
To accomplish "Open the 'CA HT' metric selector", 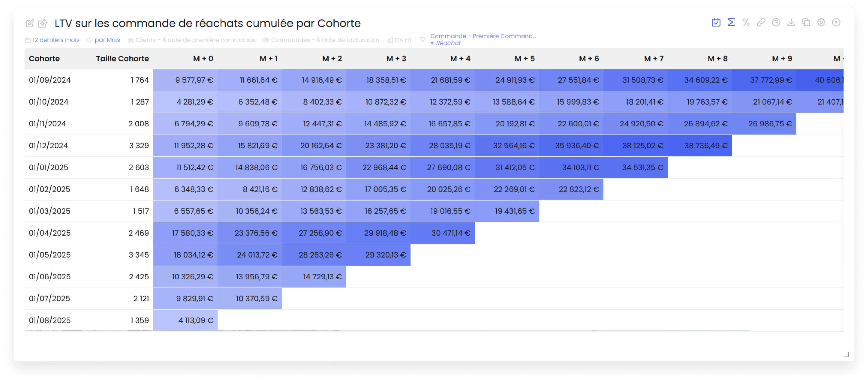I will coord(400,40).
